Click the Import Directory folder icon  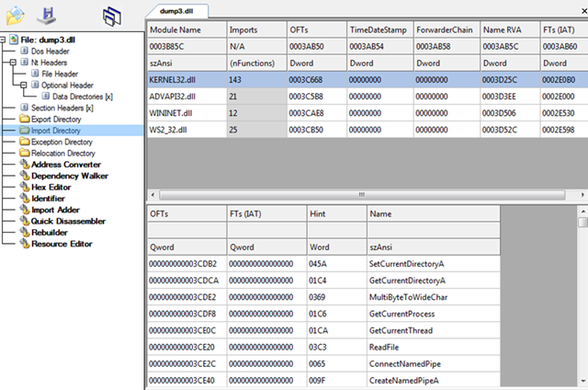(25, 131)
